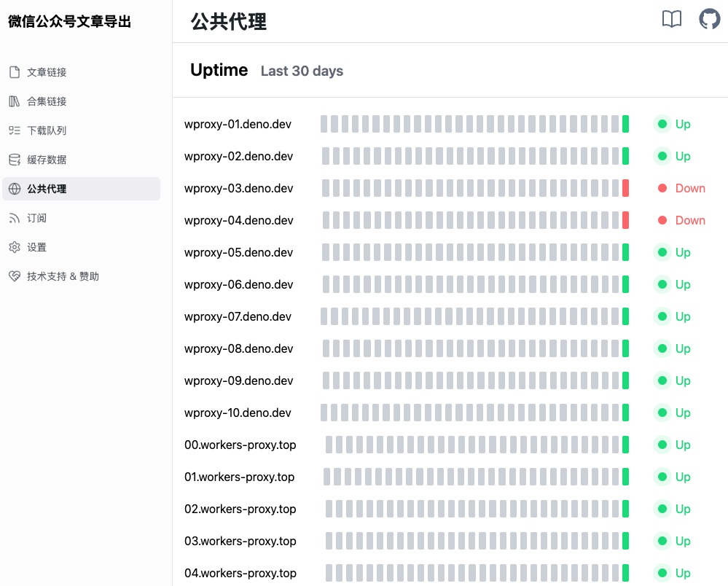Viewport: 728px width, 586px height.
Task: Click the 缓存数据 database icon
Action: click(x=15, y=160)
